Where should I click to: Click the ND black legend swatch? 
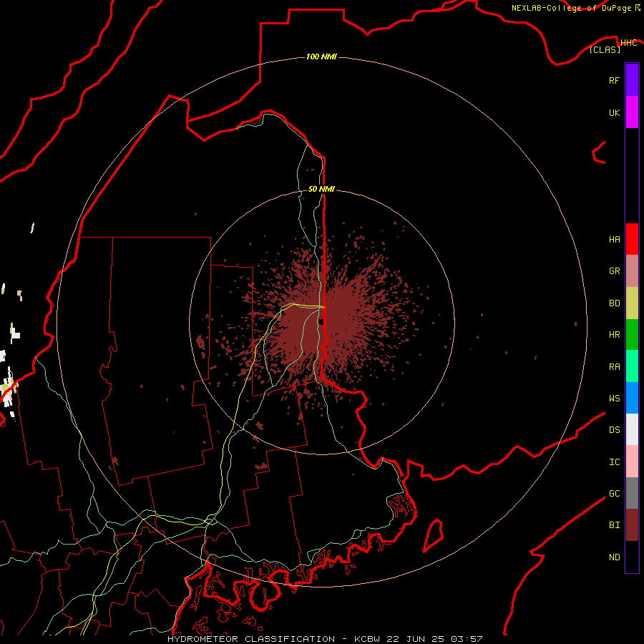pyautogui.click(x=632, y=557)
